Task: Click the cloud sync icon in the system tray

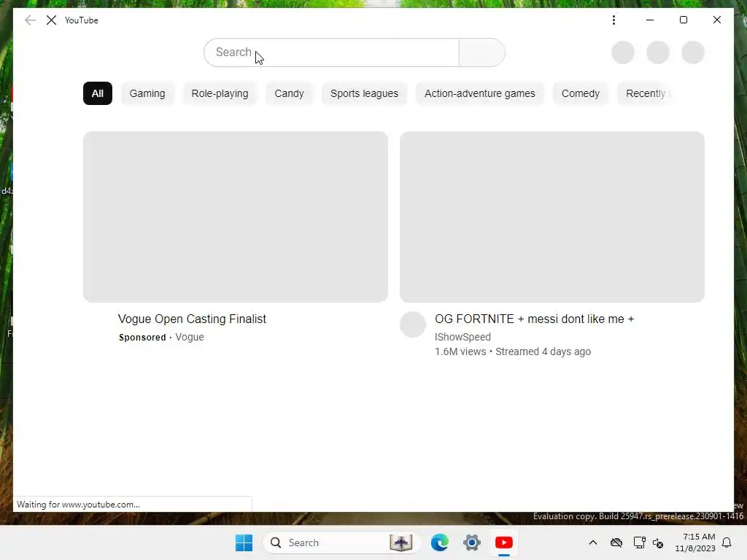Action: click(616, 542)
